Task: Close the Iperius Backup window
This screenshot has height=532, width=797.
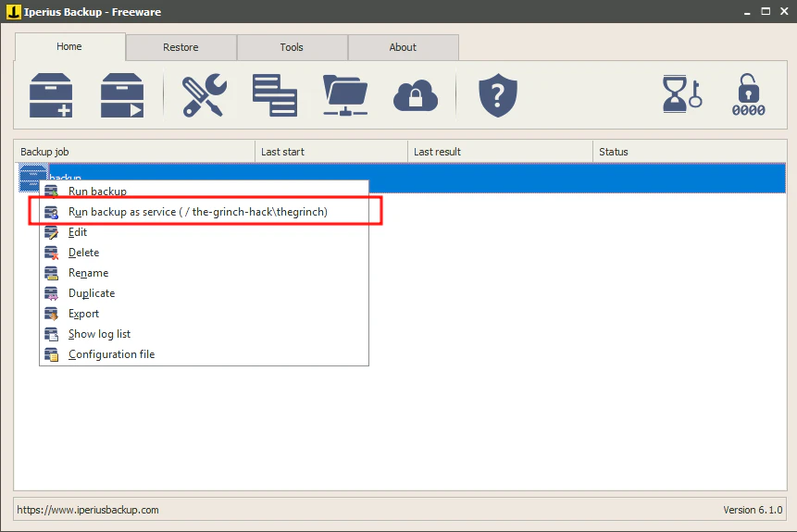Action: click(x=784, y=11)
